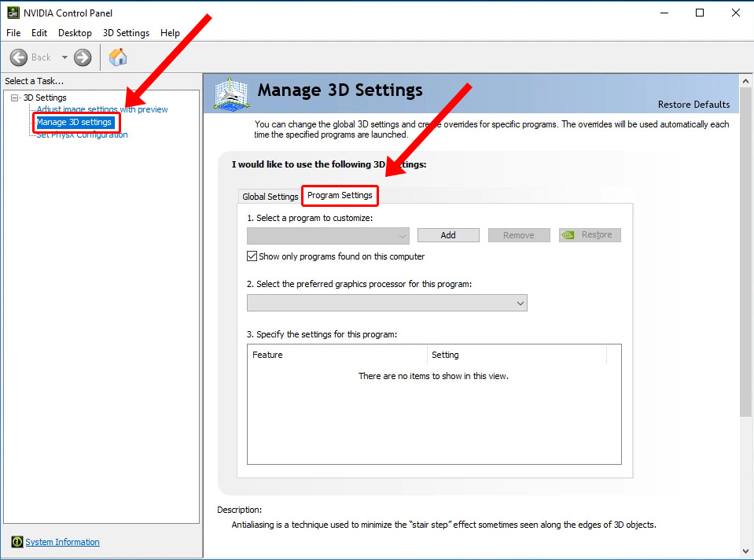
Task: Select Adjust image settings with preview
Action: tap(102, 109)
